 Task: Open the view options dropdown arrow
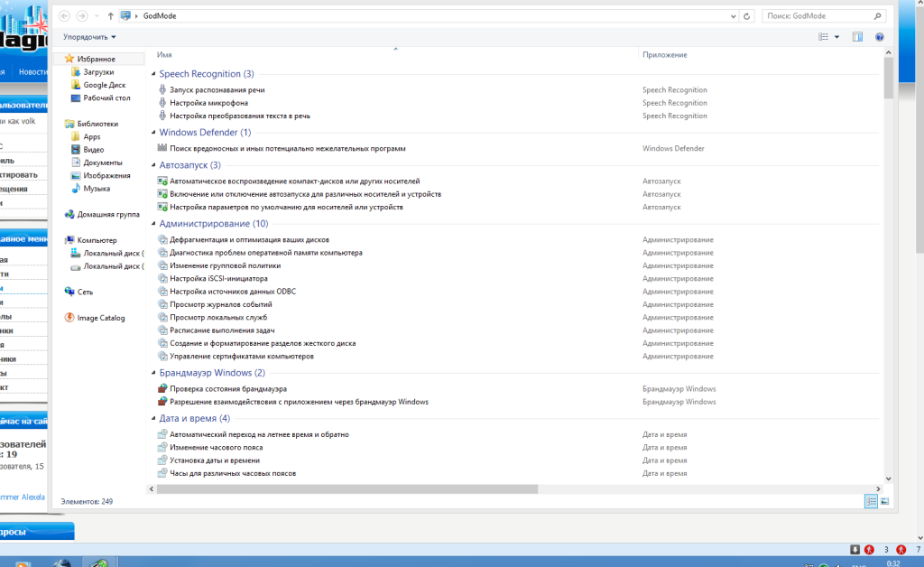(836, 36)
